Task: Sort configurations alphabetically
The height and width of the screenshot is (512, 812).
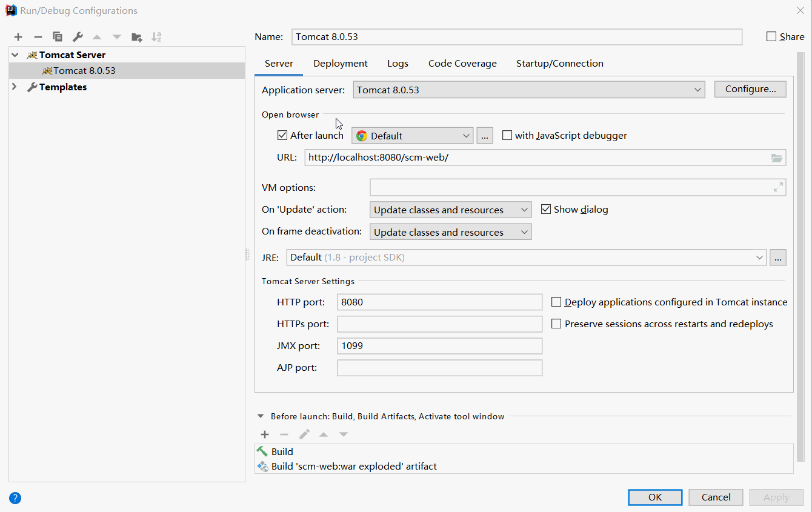Action: click(x=156, y=36)
